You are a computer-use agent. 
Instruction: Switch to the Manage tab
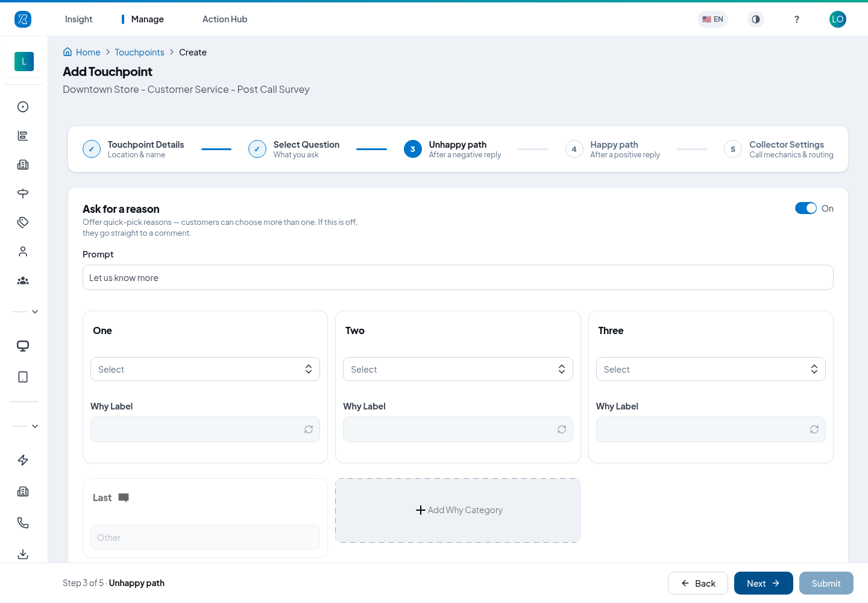point(147,19)
